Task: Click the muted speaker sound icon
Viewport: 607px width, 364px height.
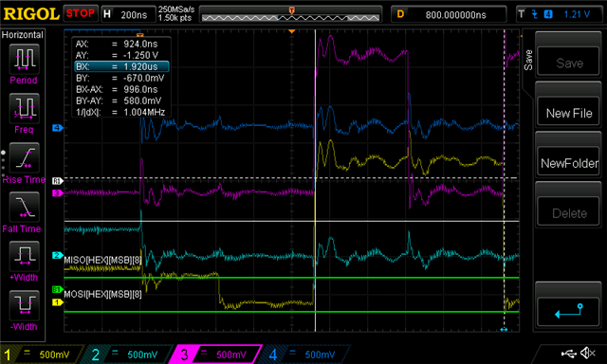Action: point(588,353)
